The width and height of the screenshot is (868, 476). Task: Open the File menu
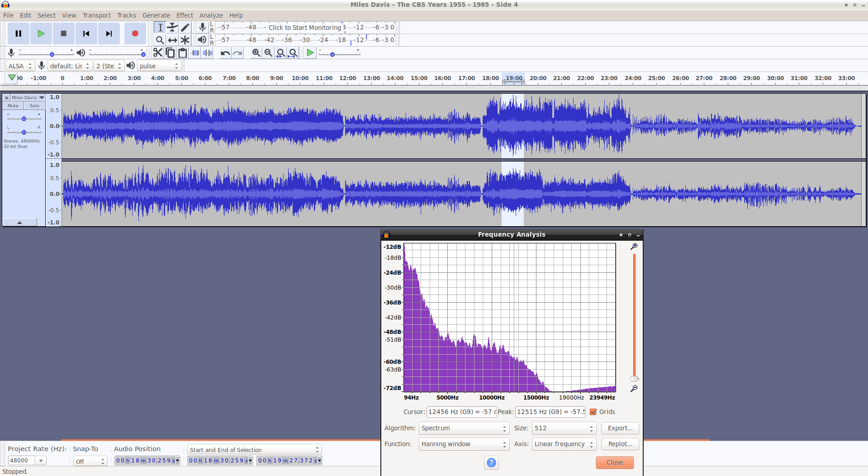[8, 15]
